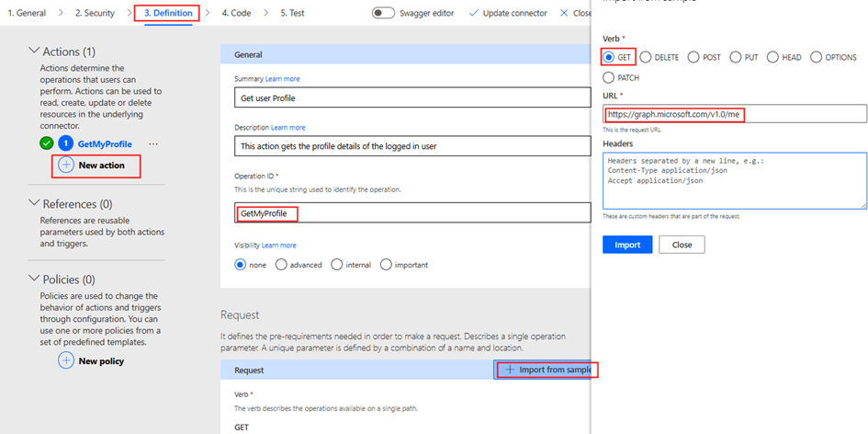Click the plus icon on Import from sample
Viewport: 868px width, 434px height.
click(x=510, y=370)
